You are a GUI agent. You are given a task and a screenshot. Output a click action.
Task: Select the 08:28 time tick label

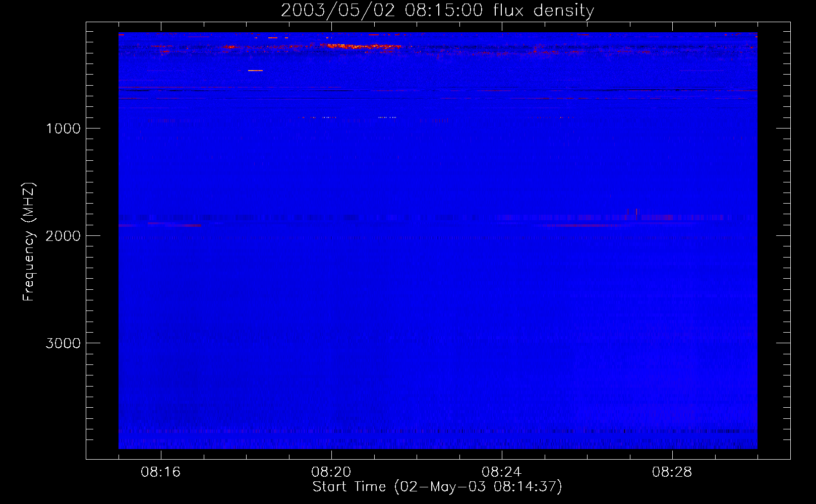click(x=672, y=472)
